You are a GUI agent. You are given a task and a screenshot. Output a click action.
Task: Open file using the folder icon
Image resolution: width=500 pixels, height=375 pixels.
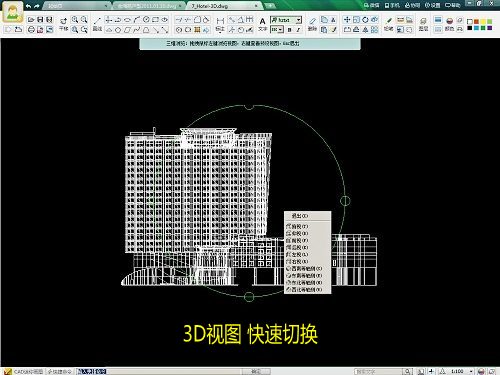[x=31, y=20]
